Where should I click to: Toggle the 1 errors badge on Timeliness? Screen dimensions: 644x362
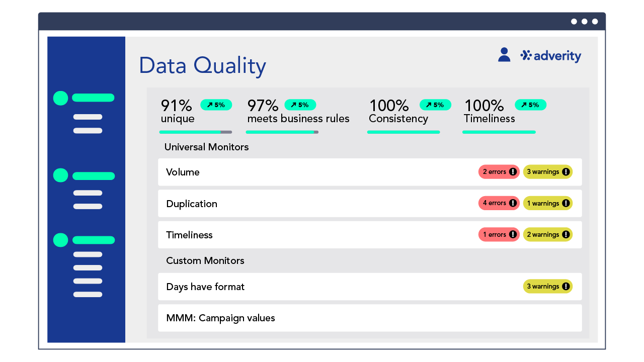(499, 234)
